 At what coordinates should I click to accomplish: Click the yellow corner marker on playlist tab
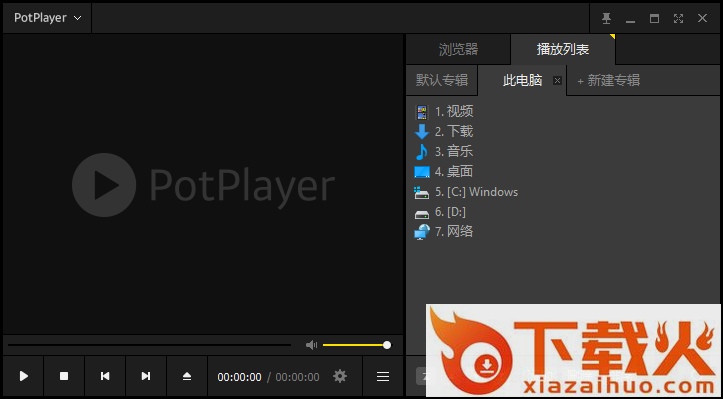click(613, 36)
